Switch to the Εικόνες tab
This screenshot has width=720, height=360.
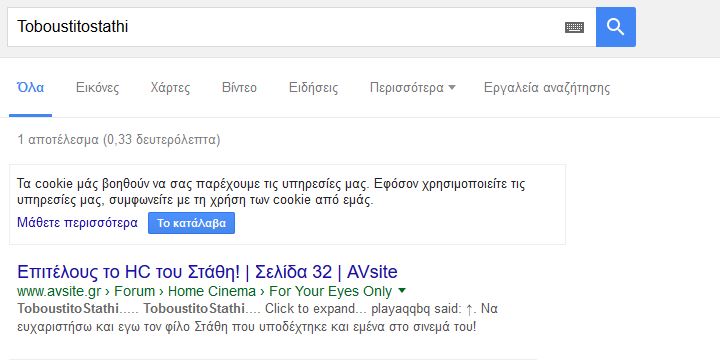click(97, 87)
